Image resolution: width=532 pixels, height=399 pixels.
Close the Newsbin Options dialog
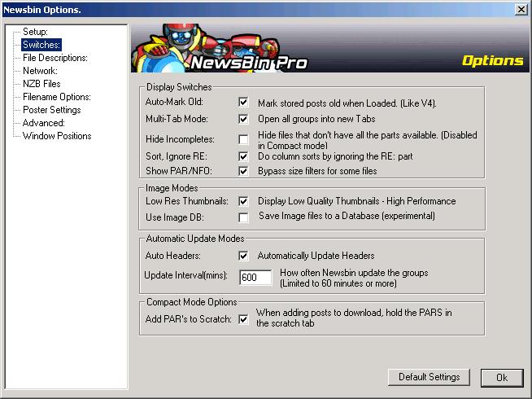pos(521,9)
